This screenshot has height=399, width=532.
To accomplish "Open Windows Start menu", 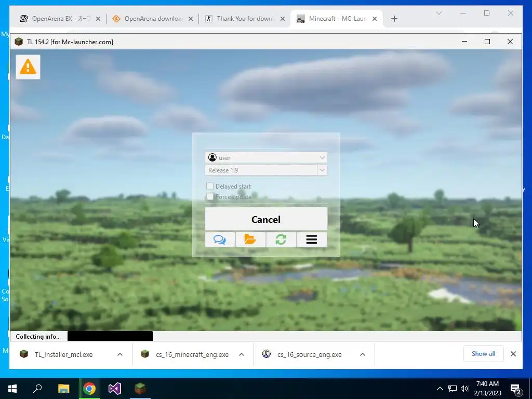I will click(12, 389).
